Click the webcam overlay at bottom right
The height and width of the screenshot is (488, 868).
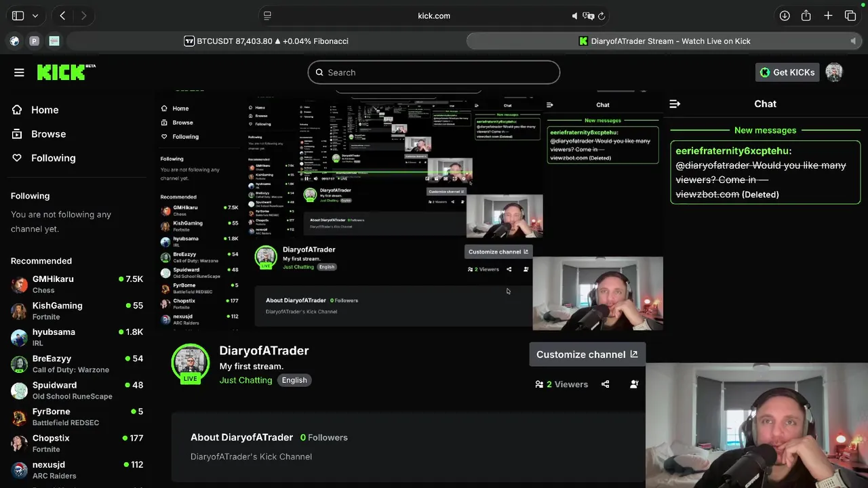click(757, 426)
